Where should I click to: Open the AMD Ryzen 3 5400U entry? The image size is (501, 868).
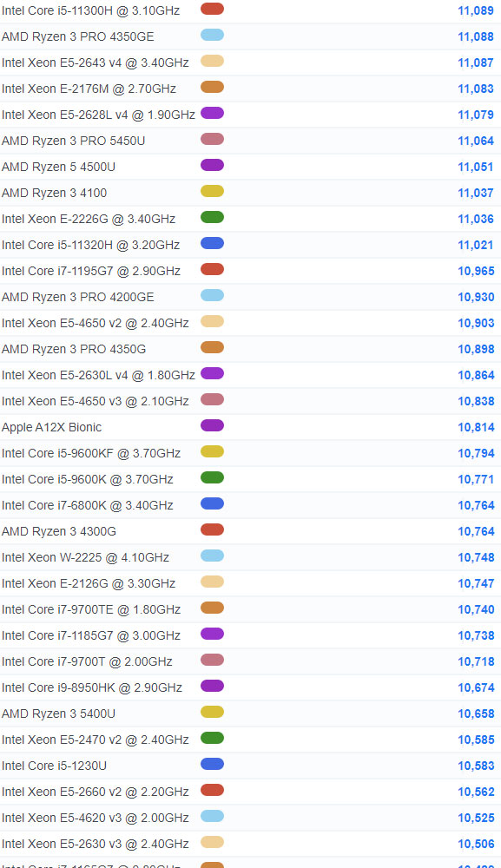coord(58,713)
